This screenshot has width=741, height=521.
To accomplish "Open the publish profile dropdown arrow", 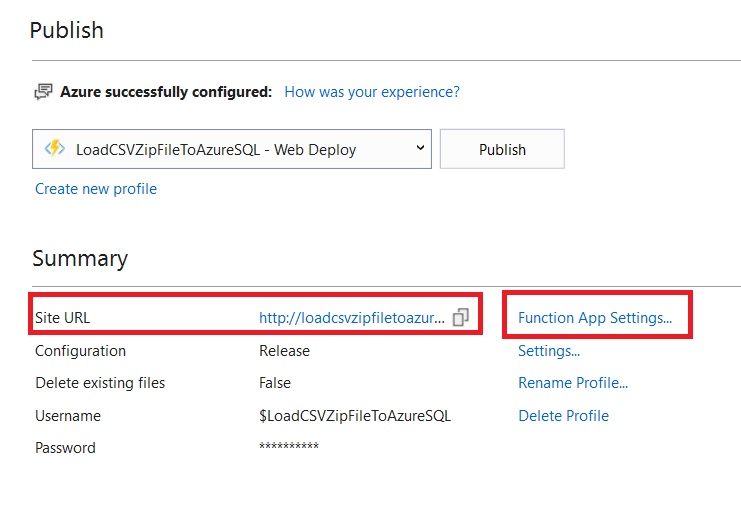I will (420, 148).
